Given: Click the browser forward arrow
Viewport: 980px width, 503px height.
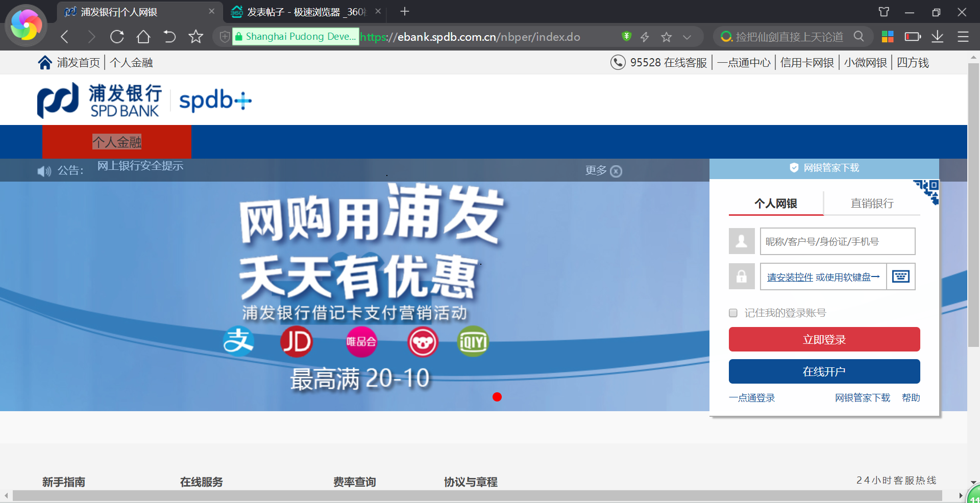Looking at the screenshot, I should click(x=91, y=37).
